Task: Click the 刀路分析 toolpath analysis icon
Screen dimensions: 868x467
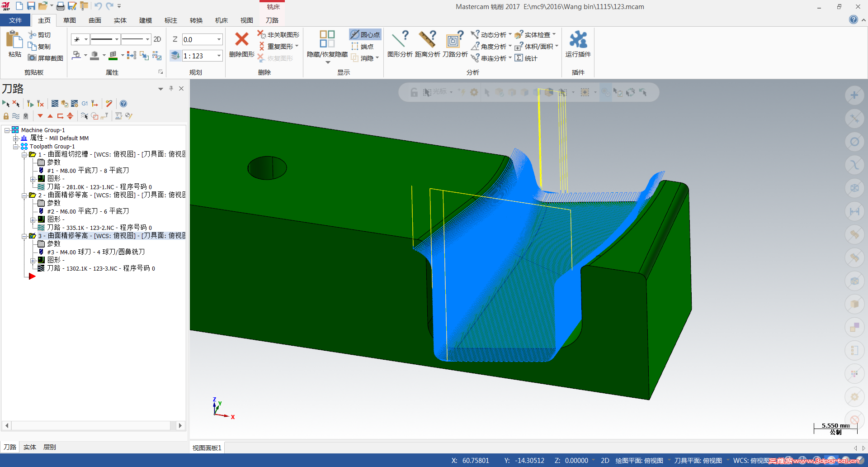Action: coord(455,39)
